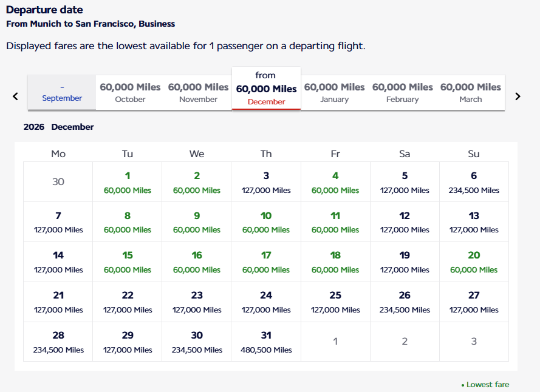Screen dimensions: 540x392
Task: Pick December 15 lowest fare
Action: (x=128, y=262)
